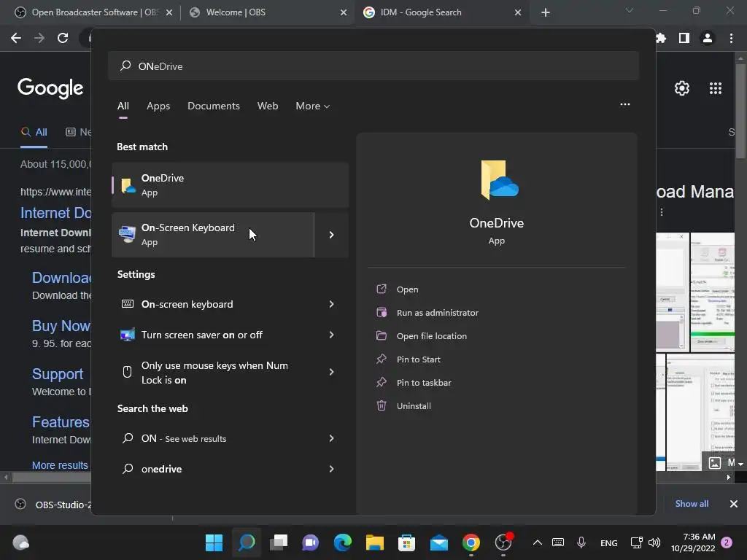Open Google apps grid icon

716,88
